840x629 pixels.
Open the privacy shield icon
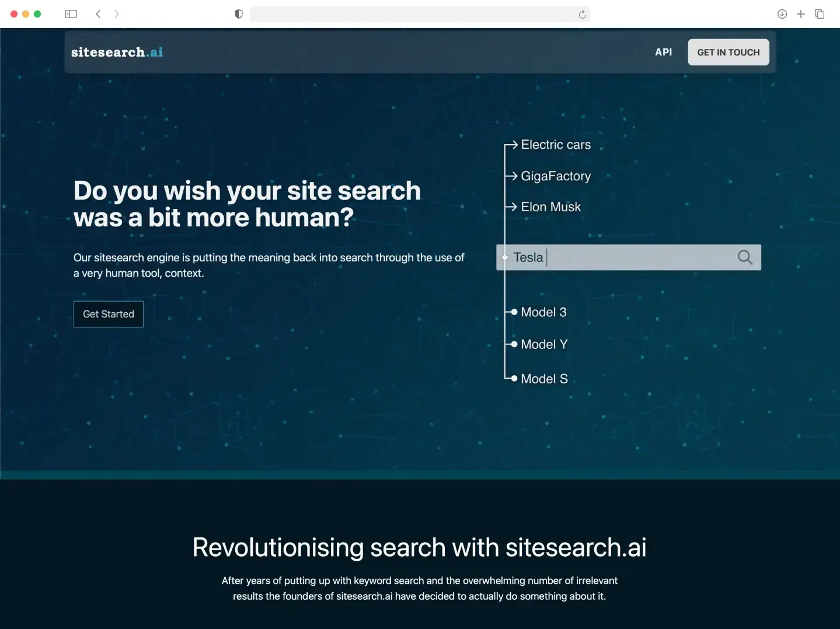pos(238,14)
